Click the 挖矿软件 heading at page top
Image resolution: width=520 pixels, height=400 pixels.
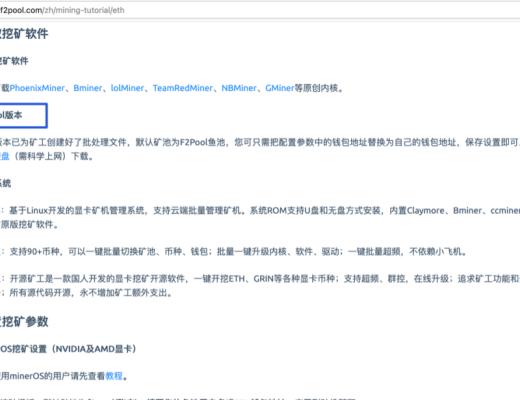24,34
